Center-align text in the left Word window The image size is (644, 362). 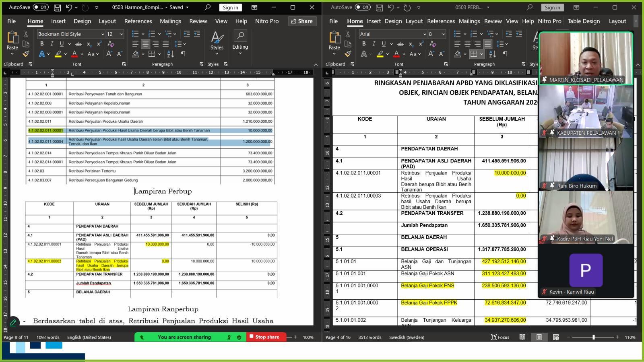pos(145,44)
